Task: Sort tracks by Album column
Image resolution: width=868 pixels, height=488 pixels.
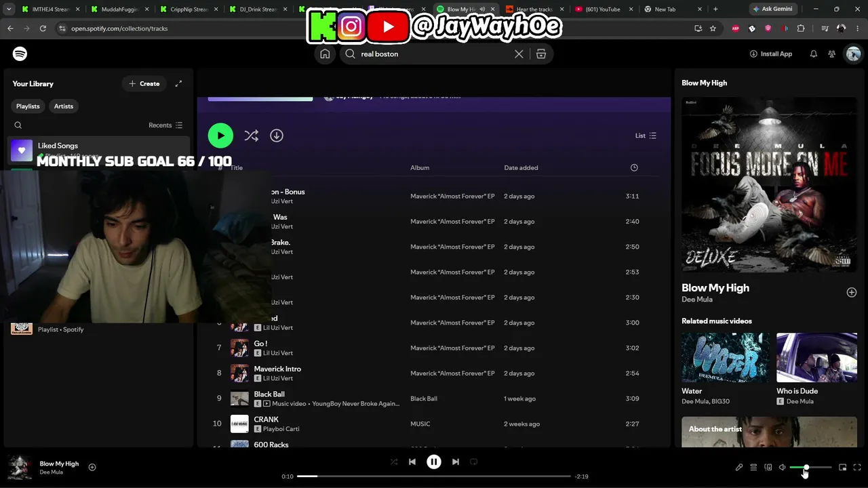Action: tap(420, 167)
